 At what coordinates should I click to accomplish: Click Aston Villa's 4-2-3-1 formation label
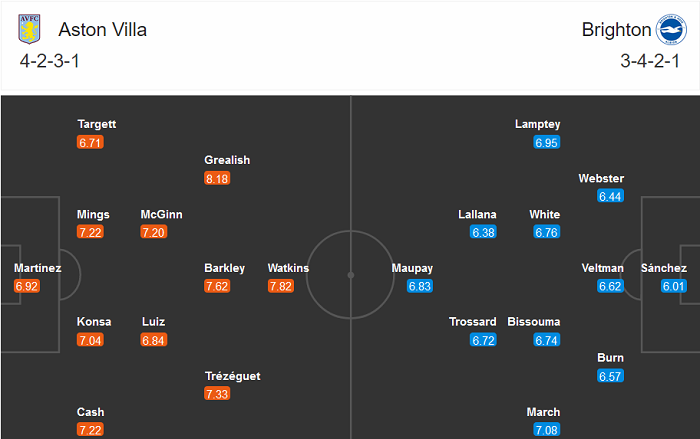coord(52,60)
